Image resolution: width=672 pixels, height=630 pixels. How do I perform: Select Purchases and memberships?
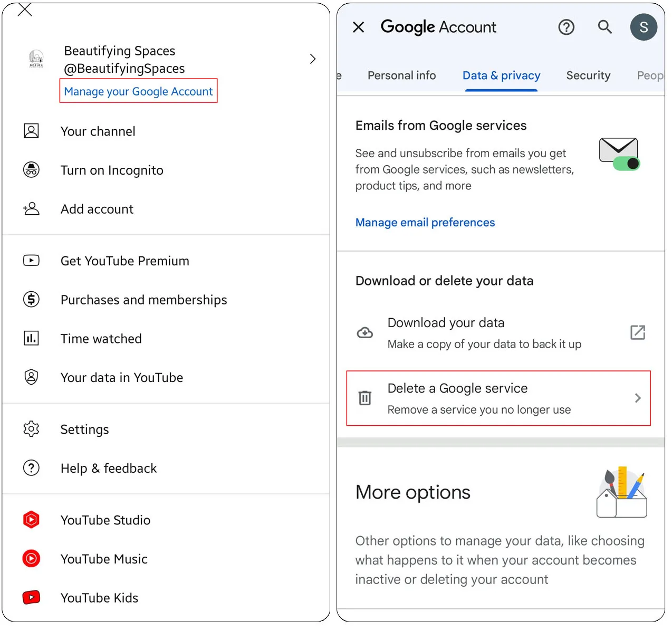pos(143,300)
